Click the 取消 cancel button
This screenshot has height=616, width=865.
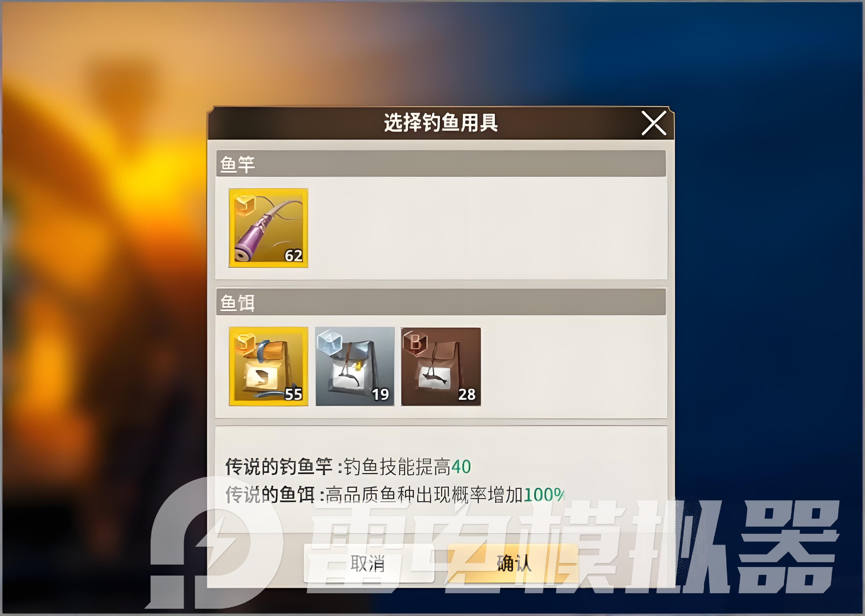369,563
